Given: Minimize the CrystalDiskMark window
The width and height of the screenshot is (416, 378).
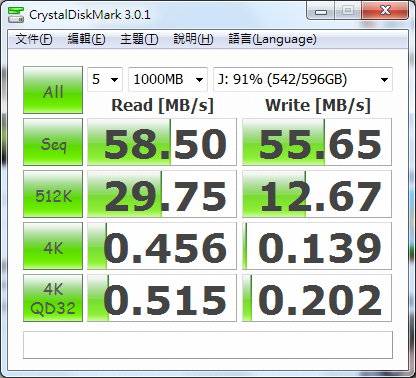Looking at the screenshot, I should coord(320,11).
